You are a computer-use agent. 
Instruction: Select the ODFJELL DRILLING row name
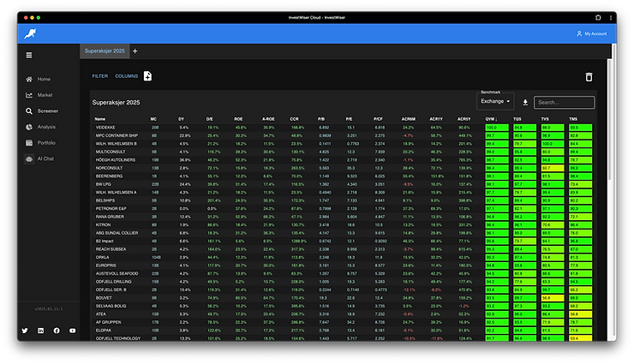113,282
